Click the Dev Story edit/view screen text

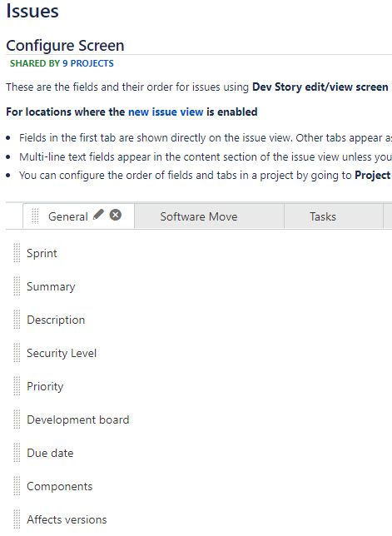[x=320, y=87]
